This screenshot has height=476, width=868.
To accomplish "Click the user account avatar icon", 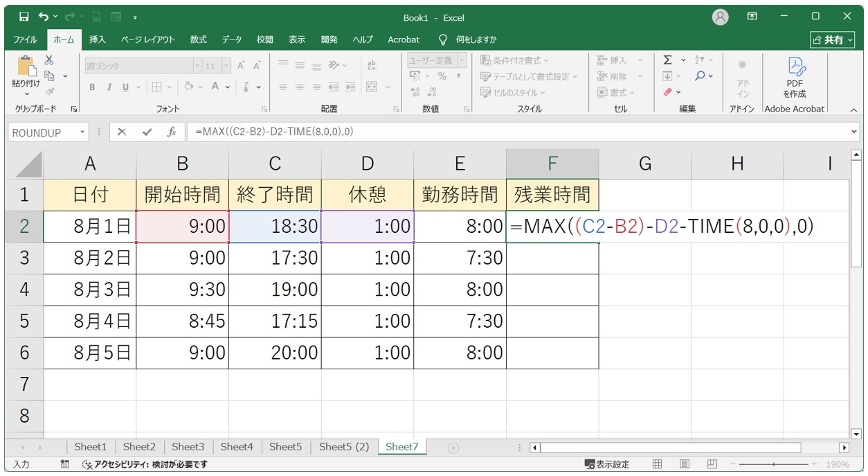I will (x=721, y=17).
